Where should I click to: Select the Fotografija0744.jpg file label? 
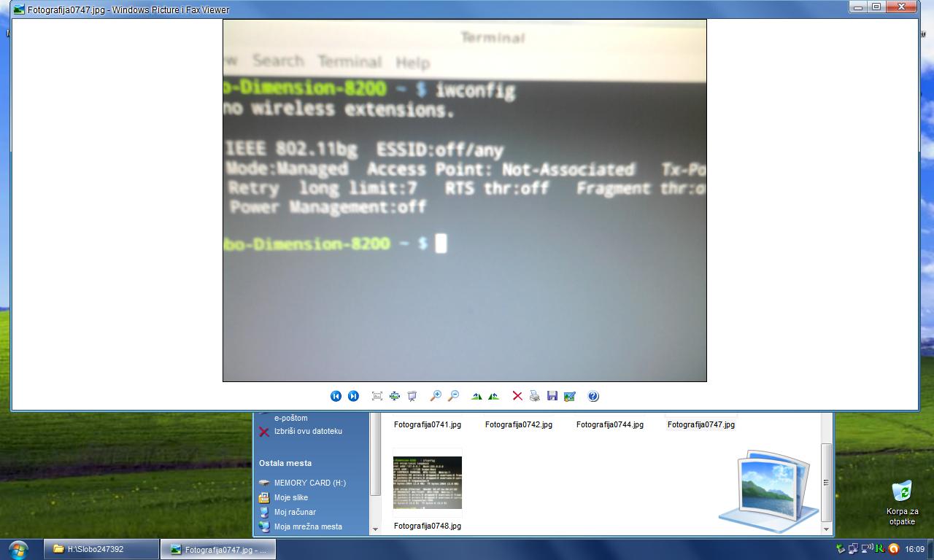click(610, 424)
